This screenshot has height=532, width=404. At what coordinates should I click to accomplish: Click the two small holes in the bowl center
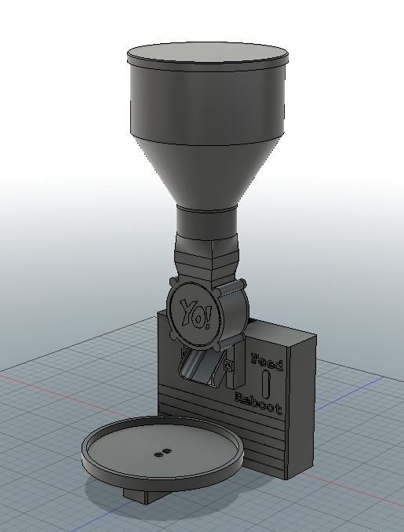(162, 453)
